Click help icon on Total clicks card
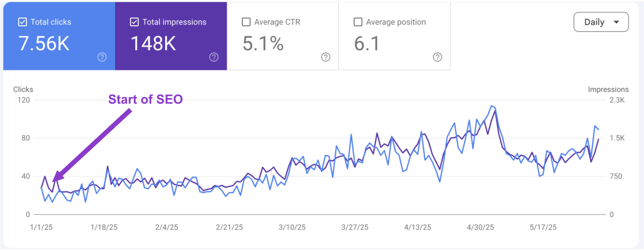This screenshot has width=644, height=250. tap(102, 57)
